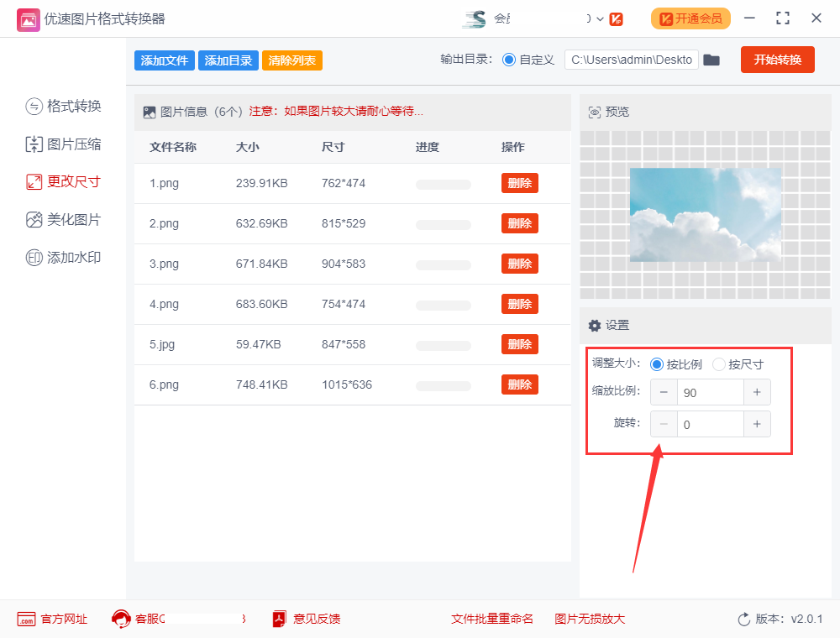This screenshot has height=638, width=840.
Task: Decrease the 缩放比例 value with minus button
Action: click(x=664, y=392)
